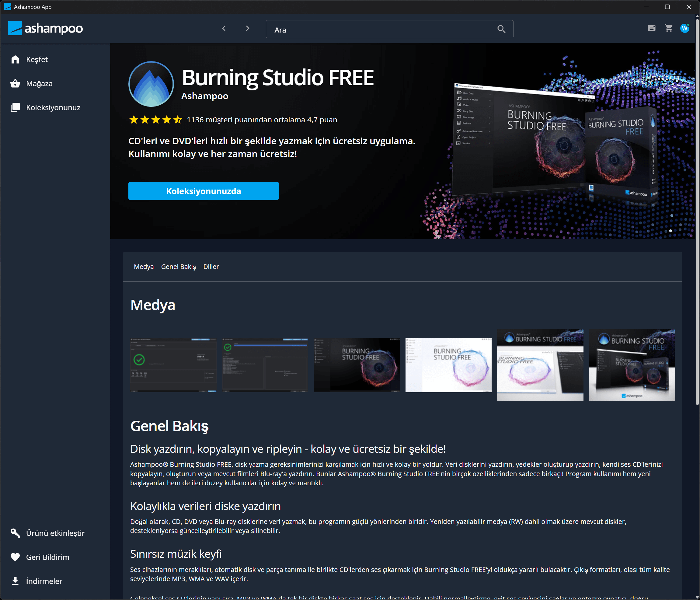Open the Koleksiyonunuz collection icon

[x=15, y=107]
